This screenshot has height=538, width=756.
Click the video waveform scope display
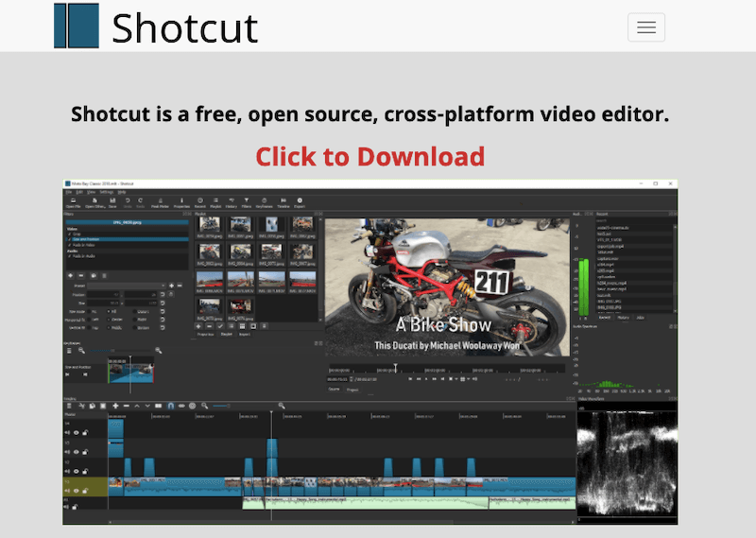pyautogui.click(x=627, y=463)
